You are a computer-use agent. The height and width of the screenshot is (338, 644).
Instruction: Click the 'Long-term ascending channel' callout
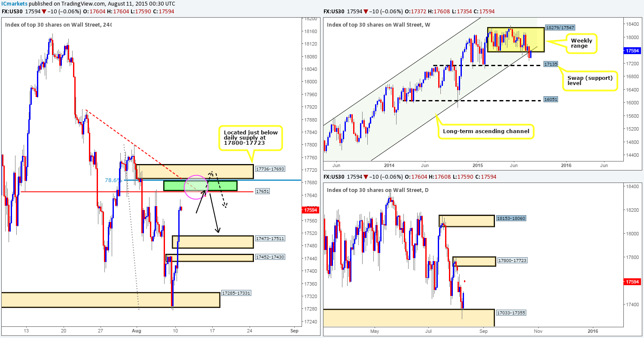pyautogui.click(x=485, y=131)
